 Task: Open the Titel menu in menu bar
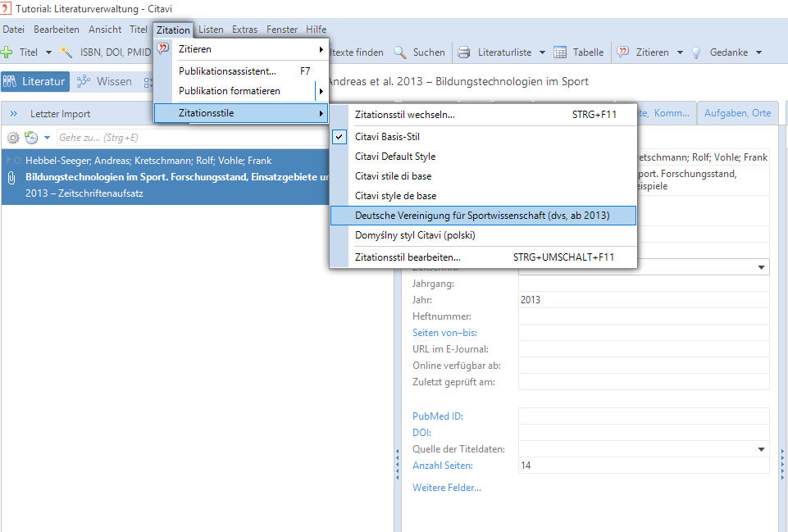139,30
